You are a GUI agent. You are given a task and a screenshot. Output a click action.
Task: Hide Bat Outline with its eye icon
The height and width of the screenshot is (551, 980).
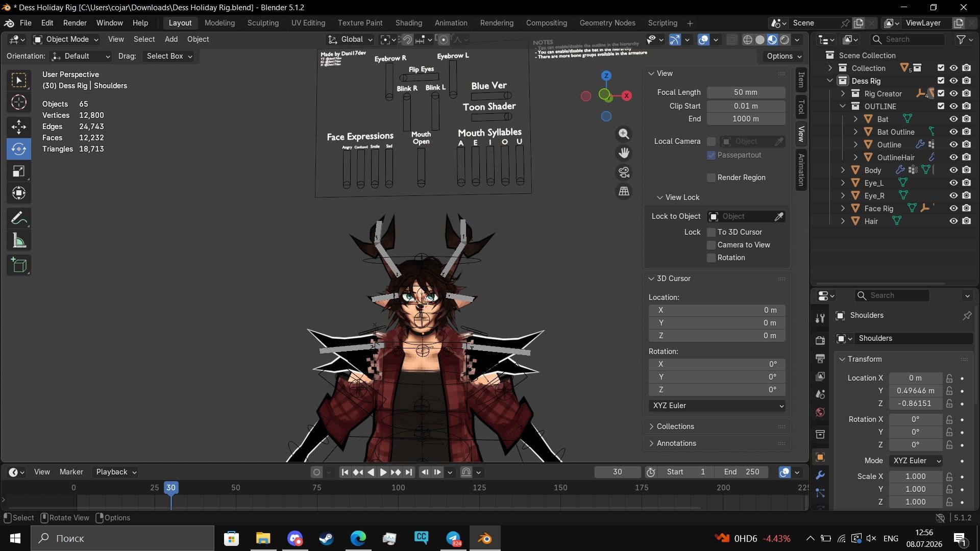[953, 132]
